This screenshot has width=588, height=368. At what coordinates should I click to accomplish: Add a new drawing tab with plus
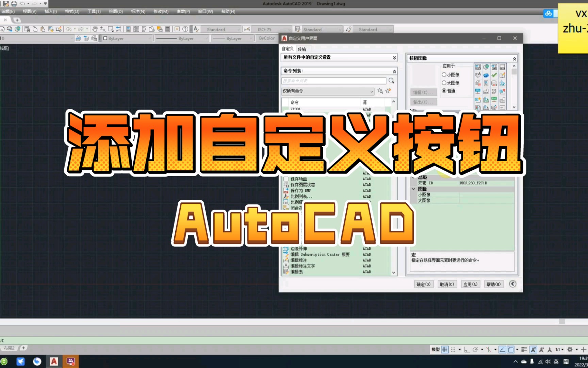17,20
